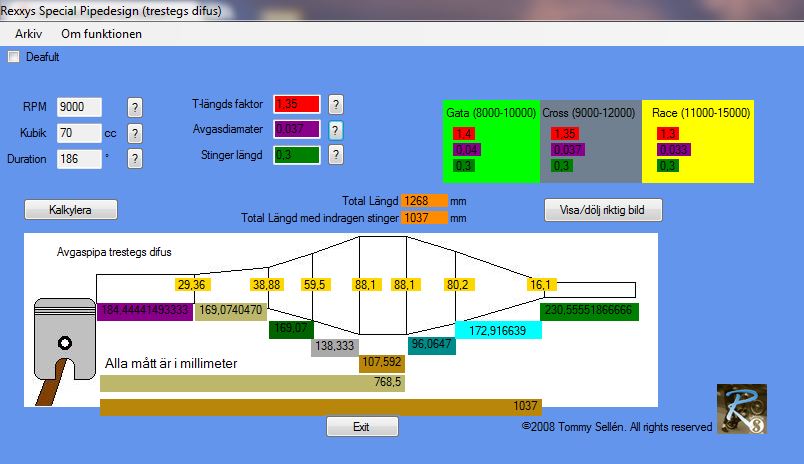Click the question mark beside Duration
This screenshot has height=464, width=804.
coord(134,159)
